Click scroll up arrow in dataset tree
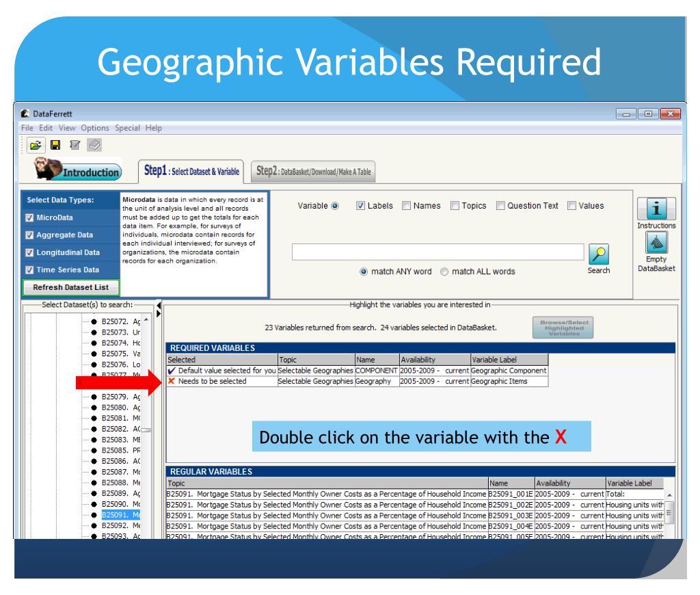Viewport: 700px width, 595px height. (146, 320)
